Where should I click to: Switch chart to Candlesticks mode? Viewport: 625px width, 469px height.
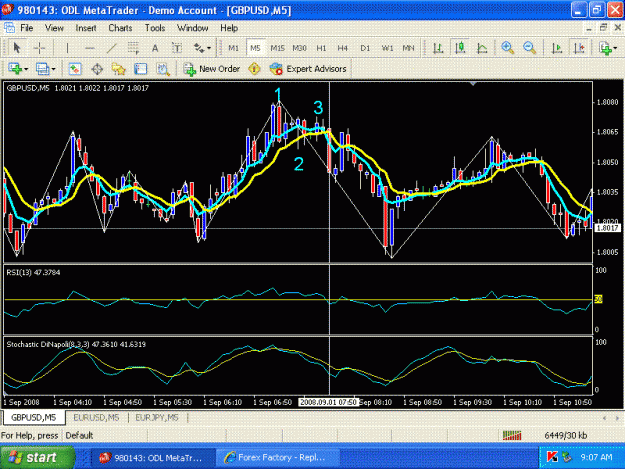pos(460,48)
